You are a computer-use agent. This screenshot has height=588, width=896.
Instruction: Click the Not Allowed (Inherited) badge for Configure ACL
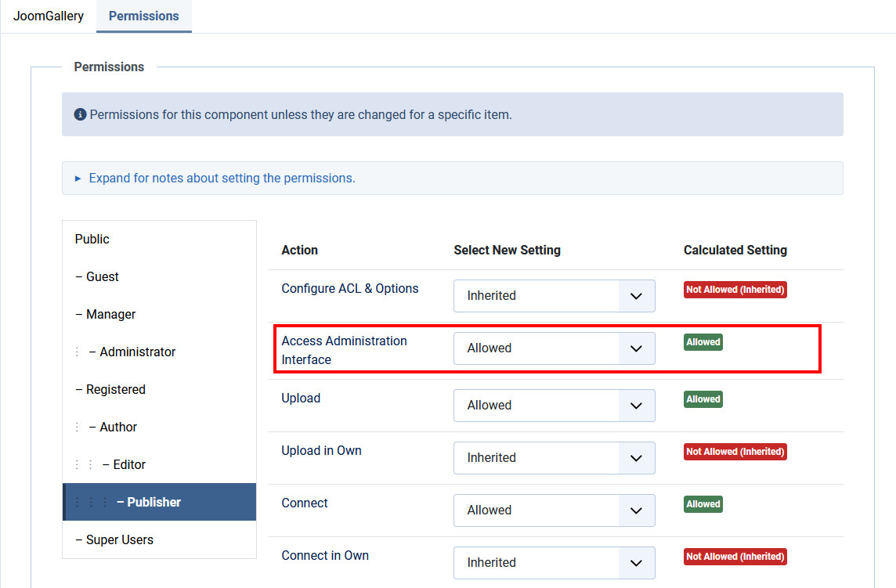coord(735,290)
